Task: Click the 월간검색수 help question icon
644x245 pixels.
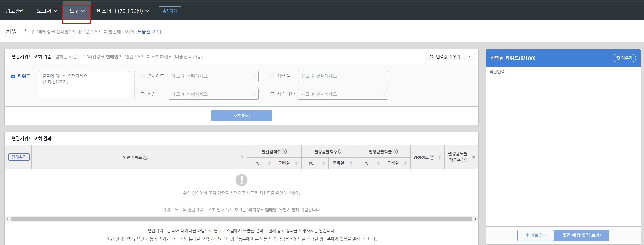Action: pyautogui.click(x=284, y=152)
